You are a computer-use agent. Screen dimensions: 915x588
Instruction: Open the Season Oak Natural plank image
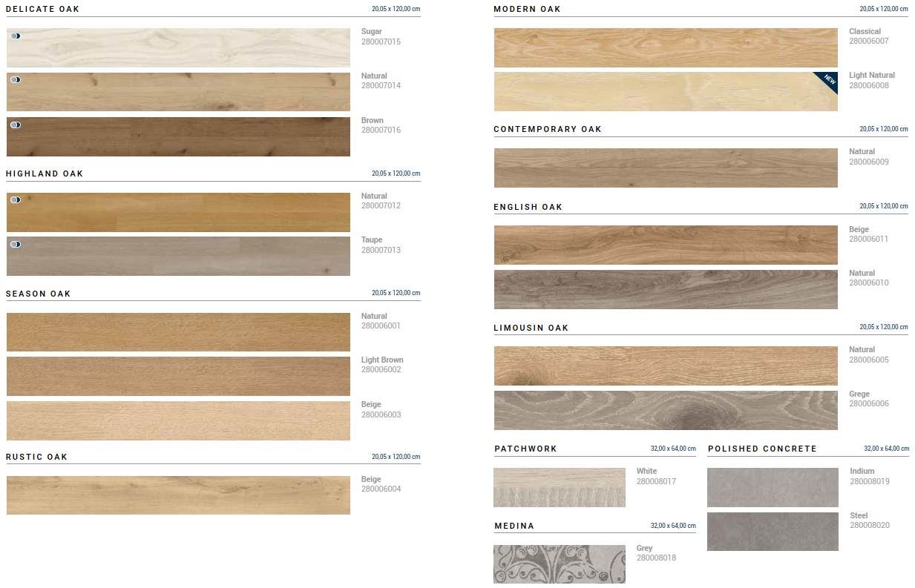pyautogui.click(x=178, y=332)
